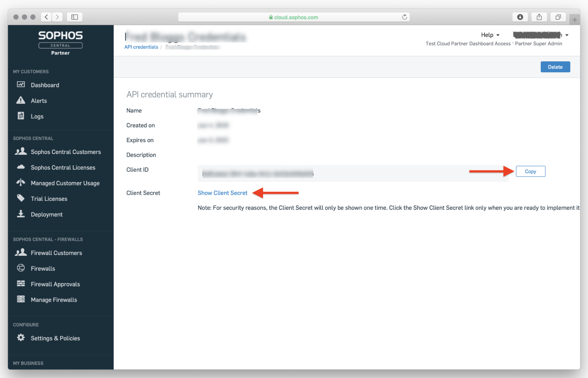Click the CONFIGURE section header
This screenshot has width=588, height=378.
(26, 325)
